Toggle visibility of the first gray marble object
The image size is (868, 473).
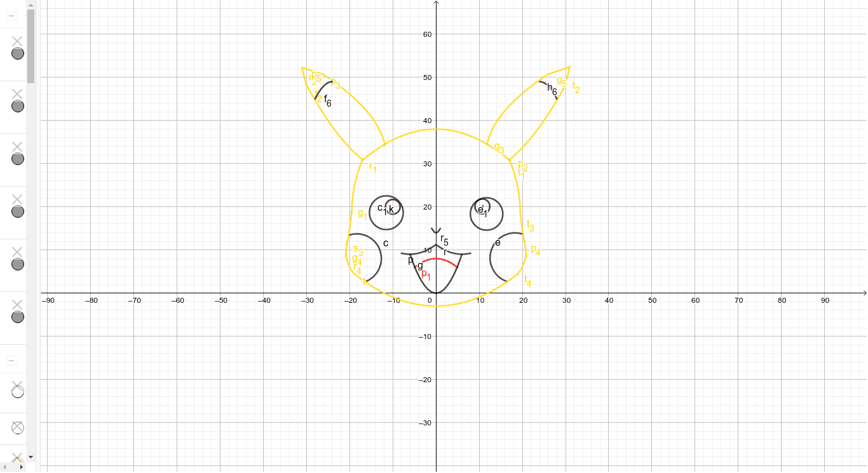tap(18, 53)
